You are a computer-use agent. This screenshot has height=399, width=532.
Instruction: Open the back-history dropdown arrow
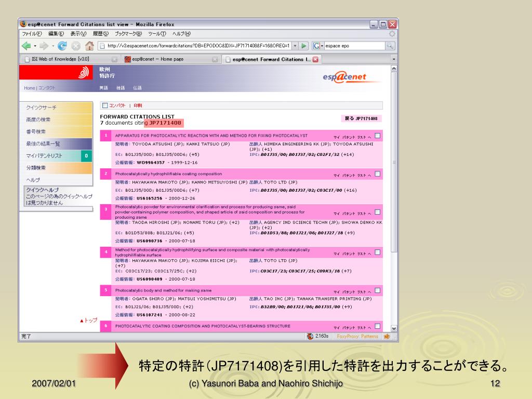pyautogui.click(x=35, y=46)
